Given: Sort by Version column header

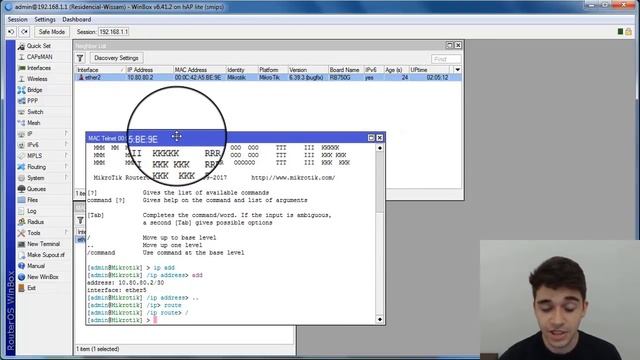Looking at the screenshot, I should click(x=308, y=70).
